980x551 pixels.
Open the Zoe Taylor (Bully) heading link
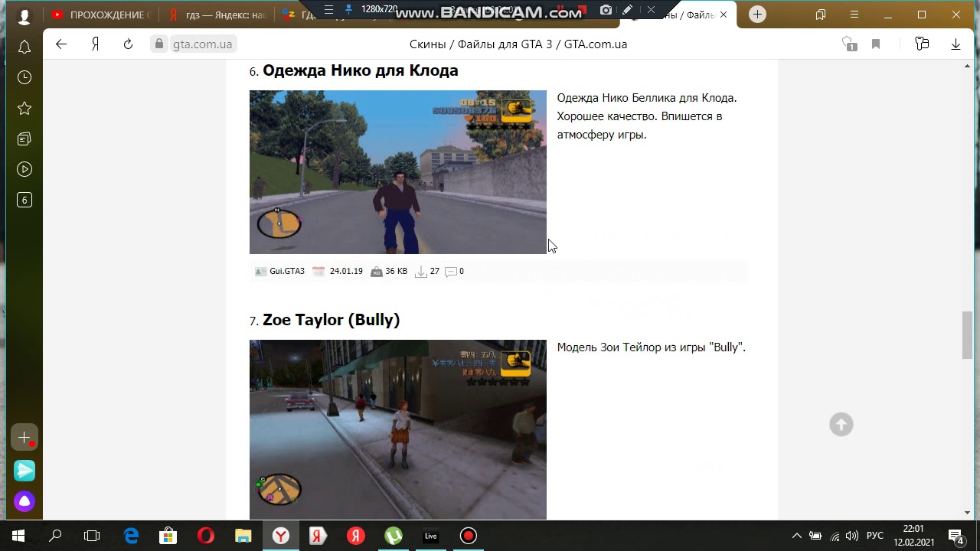coord(331,320)
